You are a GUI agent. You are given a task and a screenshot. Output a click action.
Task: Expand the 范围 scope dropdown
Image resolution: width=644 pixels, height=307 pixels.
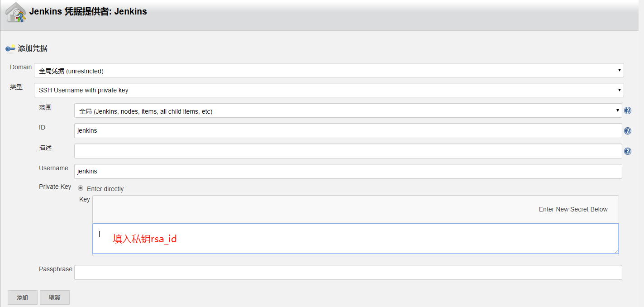(x=348, y=111)
